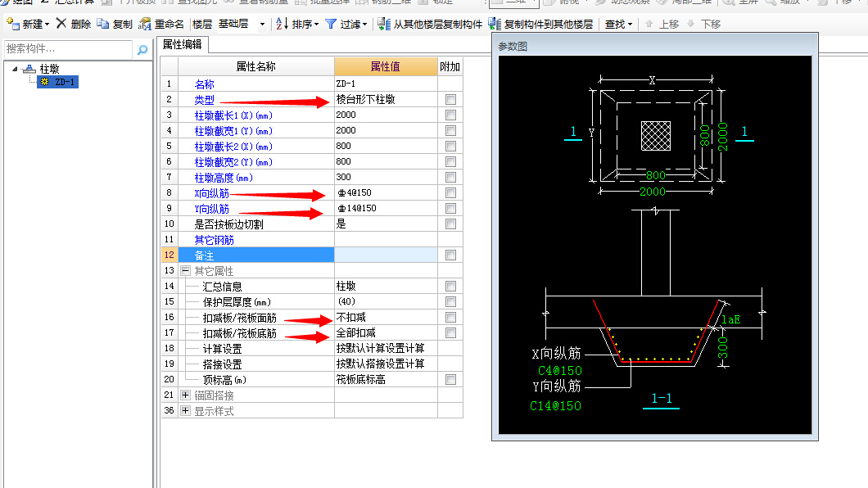Screen dimensions: 868x488
Task: Click the 下移 down arrow icon
Action: [x=691, y=24]
